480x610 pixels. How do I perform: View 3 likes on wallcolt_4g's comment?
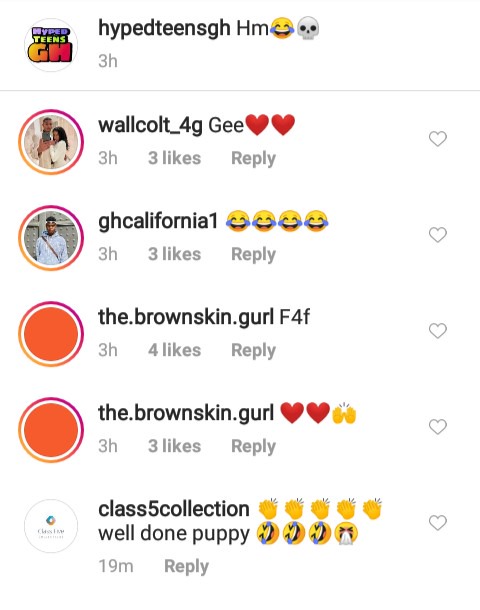coord(174,158)
